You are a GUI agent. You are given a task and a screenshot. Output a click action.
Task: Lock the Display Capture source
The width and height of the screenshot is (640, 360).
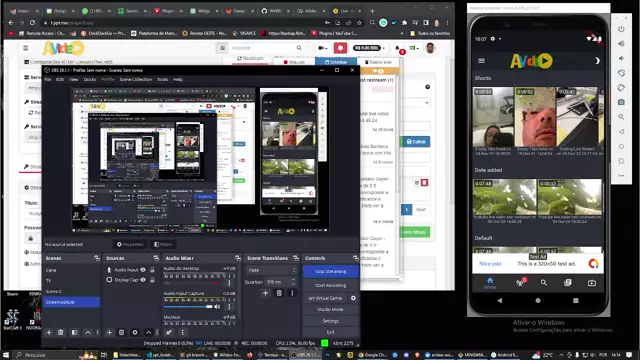152,280
